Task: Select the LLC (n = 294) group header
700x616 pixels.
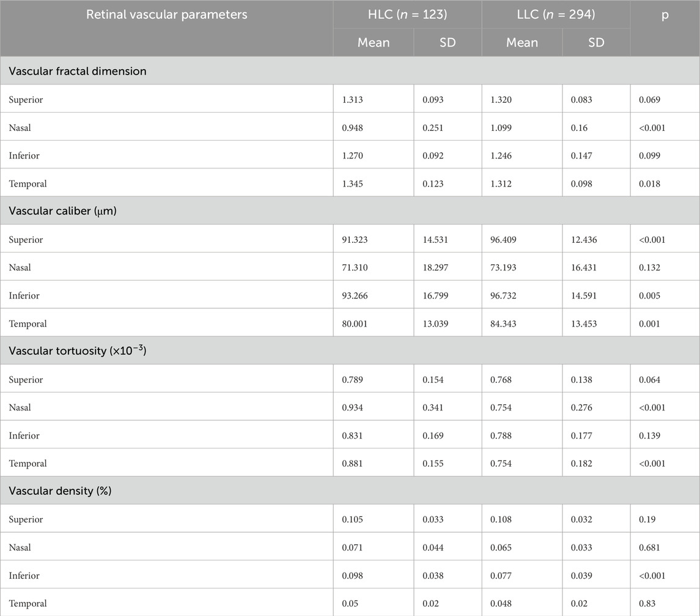Action: [x=556, y=15]
